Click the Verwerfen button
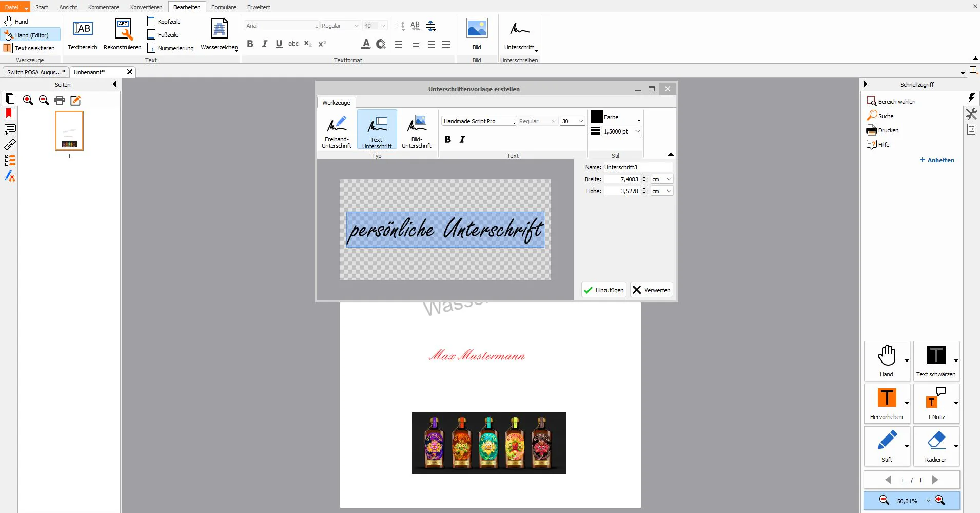 pos(651,290)
